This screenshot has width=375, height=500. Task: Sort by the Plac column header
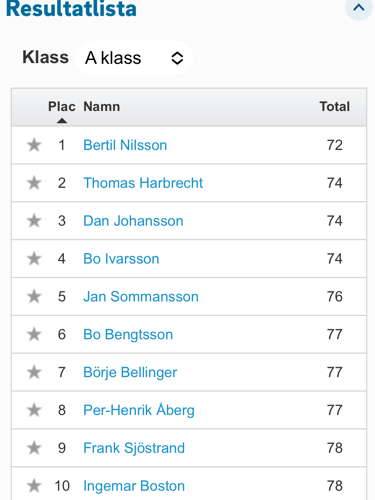62,107
